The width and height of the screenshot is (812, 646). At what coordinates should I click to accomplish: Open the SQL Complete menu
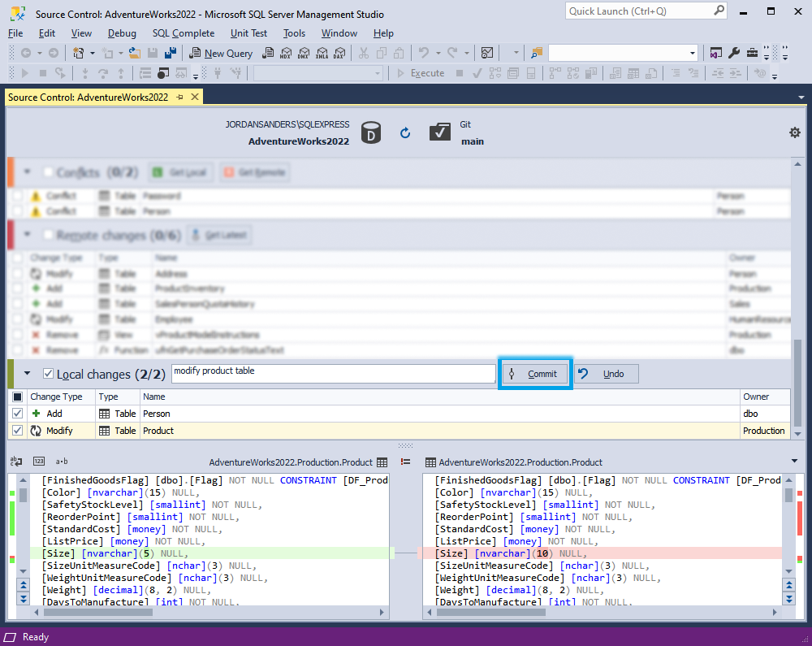tap(184, 33)
